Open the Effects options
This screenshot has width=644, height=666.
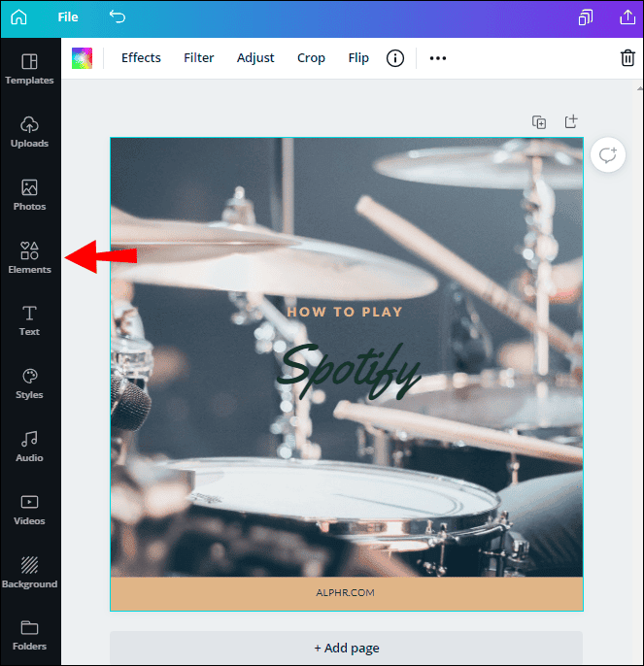(141, 58)
